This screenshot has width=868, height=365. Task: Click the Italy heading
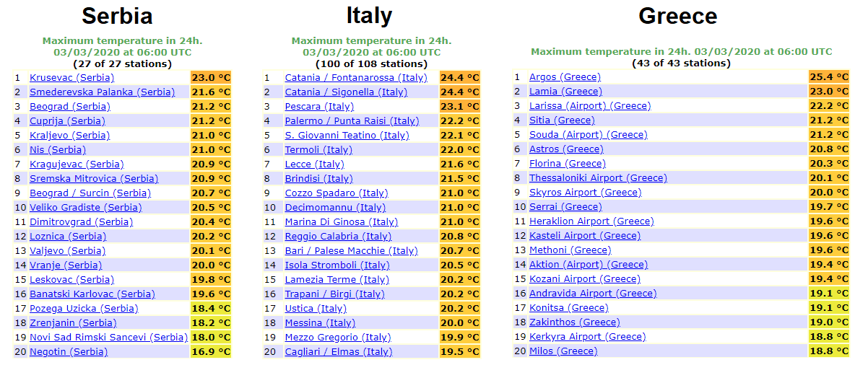370,15
